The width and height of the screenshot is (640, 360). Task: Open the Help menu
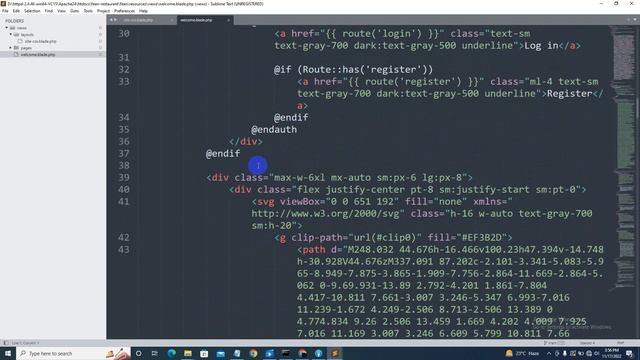click(x=143, y=11)
